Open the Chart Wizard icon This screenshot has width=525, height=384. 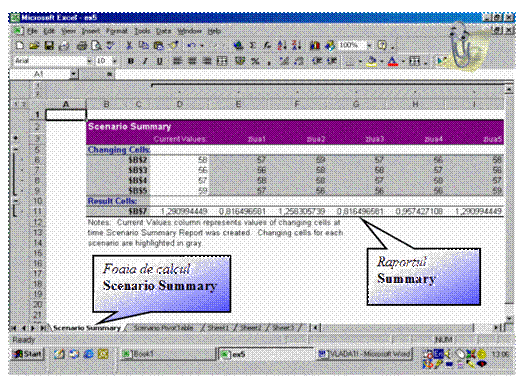[x=315, y=46]
